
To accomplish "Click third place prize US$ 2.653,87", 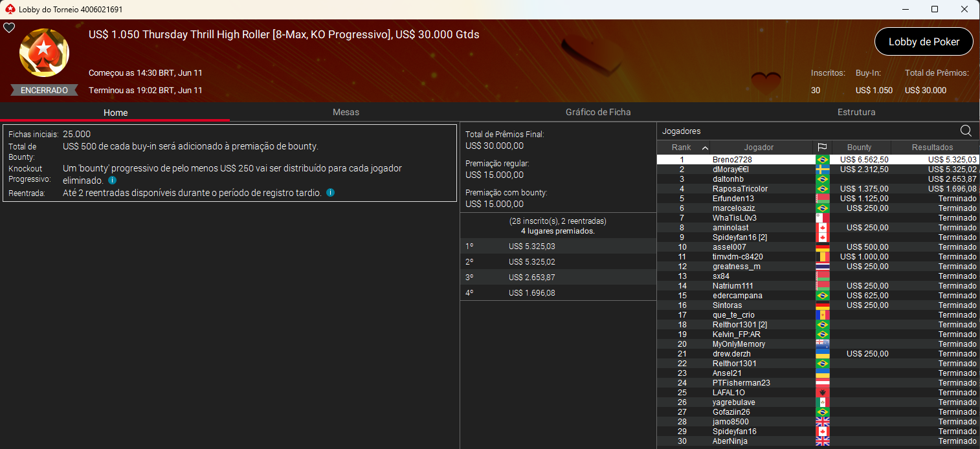I will coord(532,277).
